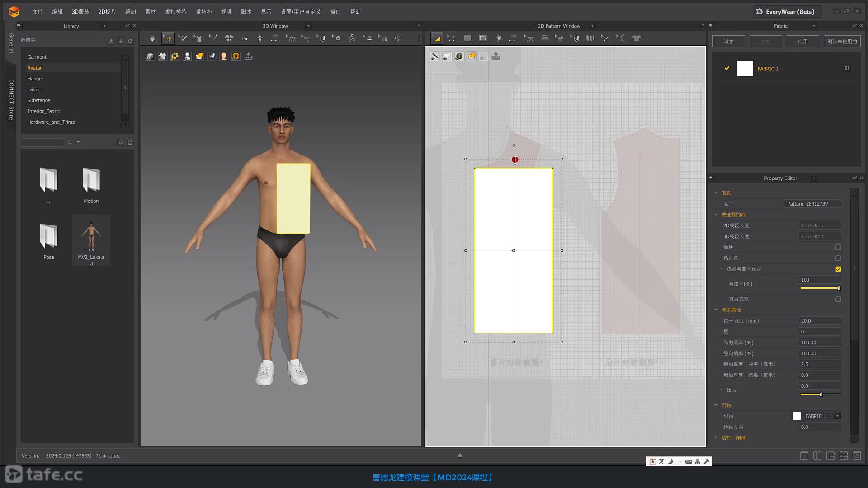The width and height of the screenshot is (868, 488).
Task: Select the Iron/Steam tool in 2D toolbar
Action: point(544,38)
